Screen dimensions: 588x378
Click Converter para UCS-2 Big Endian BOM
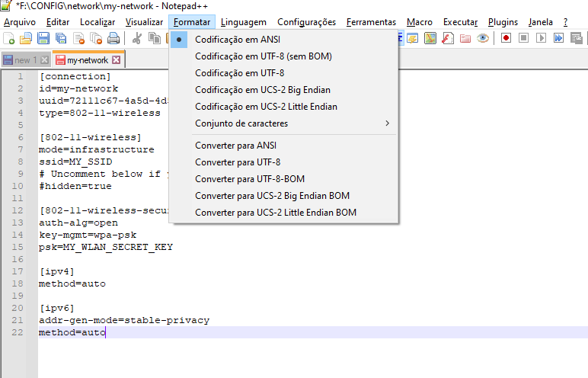point(284,196)
